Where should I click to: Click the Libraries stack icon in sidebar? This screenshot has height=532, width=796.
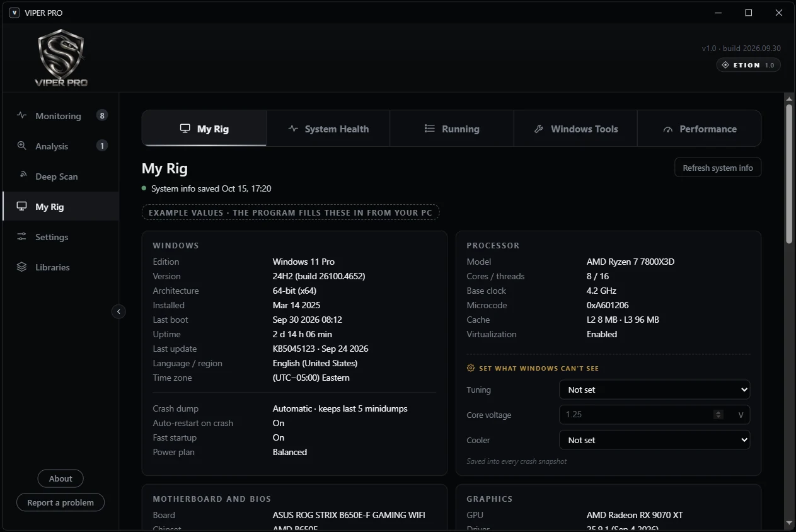(x=22, y=267)
